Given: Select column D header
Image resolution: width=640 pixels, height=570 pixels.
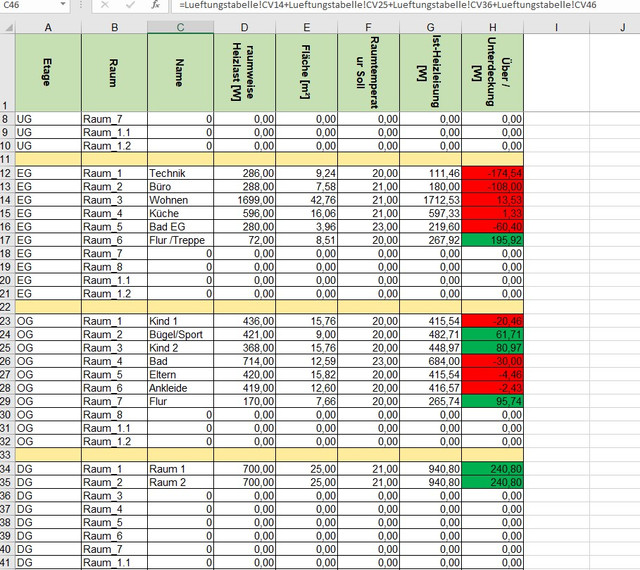Looking at the screenshot, I should 244,27.
